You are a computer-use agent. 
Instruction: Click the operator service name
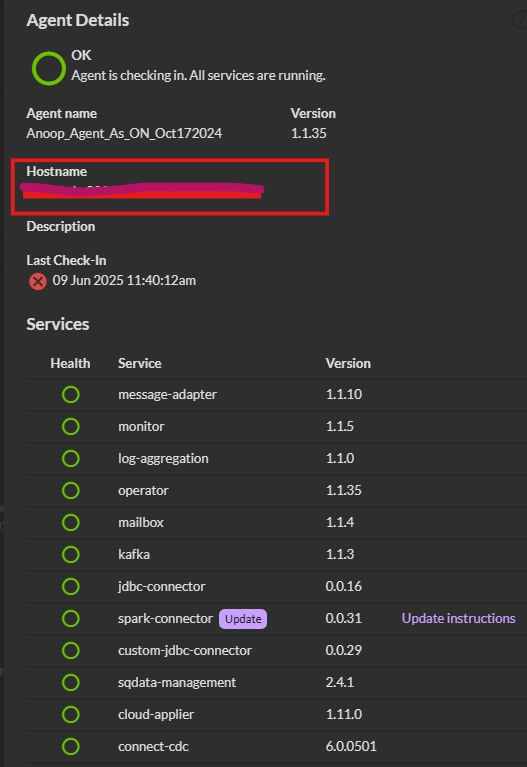tap(143, 491)
